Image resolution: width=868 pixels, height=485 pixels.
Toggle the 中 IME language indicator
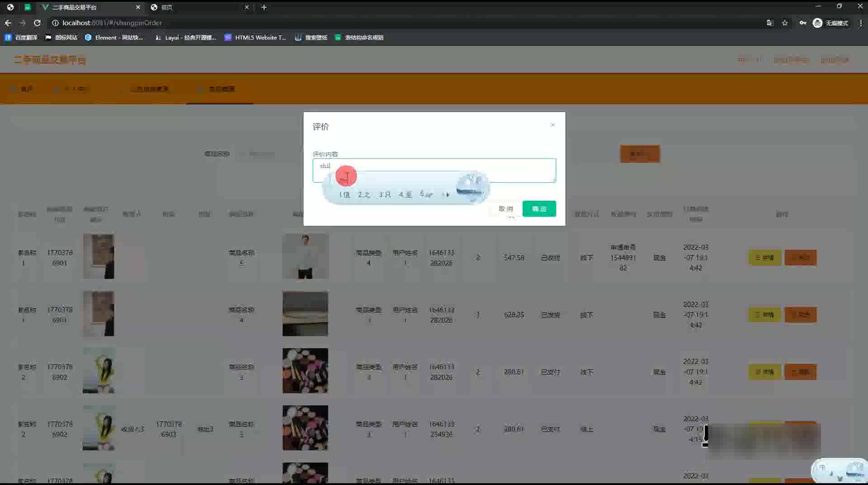coord(823,467)
